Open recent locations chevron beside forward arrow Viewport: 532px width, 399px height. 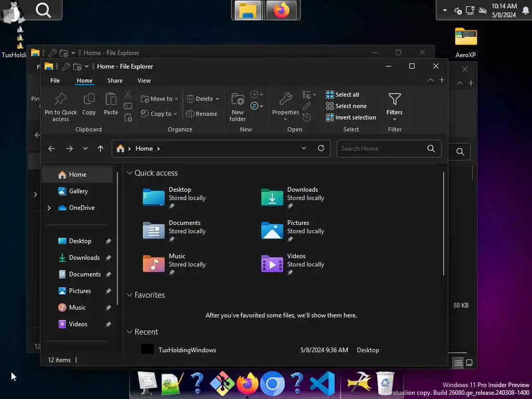(x=86, y=149)
